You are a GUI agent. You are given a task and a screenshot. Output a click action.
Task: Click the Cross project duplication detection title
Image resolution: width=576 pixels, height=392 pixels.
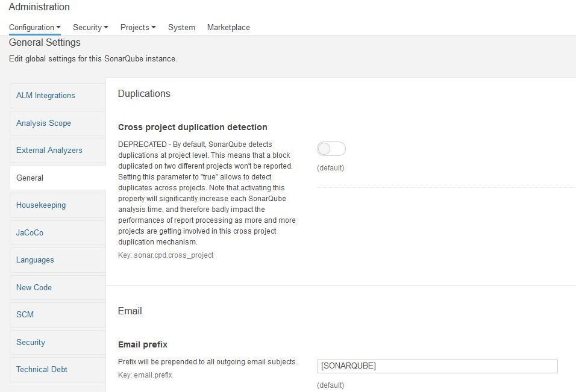[x=192, y=127]
